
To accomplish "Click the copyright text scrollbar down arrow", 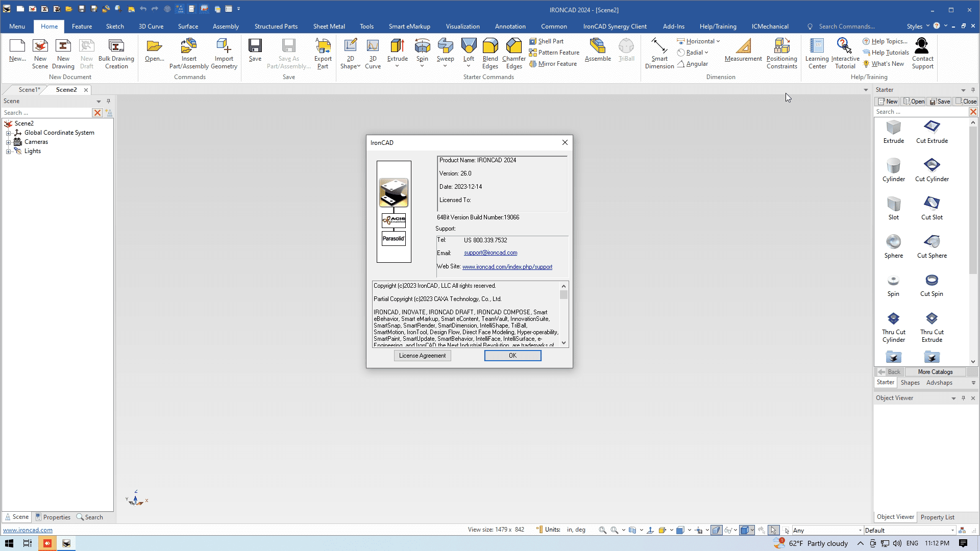I will pos(563,343).
